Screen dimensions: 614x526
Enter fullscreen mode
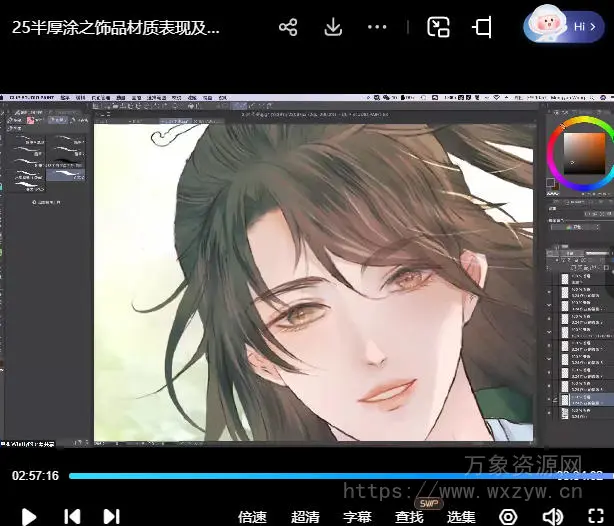tap(595, 517)
